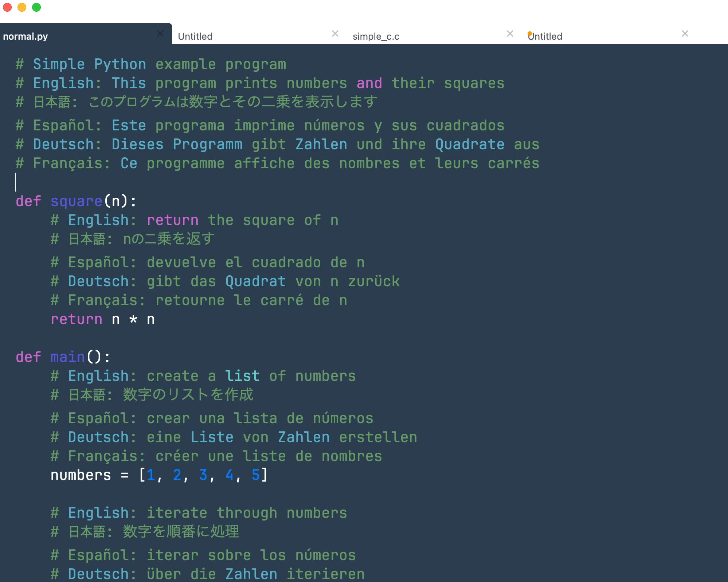
Task: Close the normal.py tab
Action: click(x=161, y=34)
